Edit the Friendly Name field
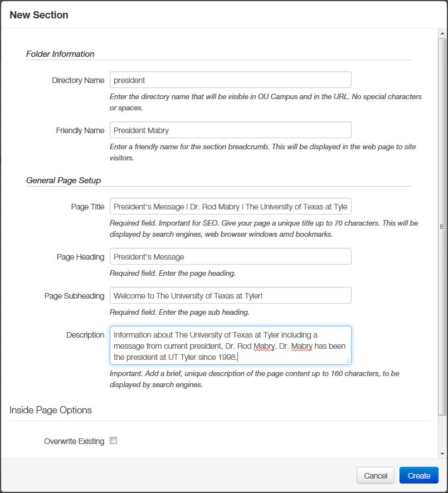The width and height of the screenshot is (448, 493). tap(230, 130)
